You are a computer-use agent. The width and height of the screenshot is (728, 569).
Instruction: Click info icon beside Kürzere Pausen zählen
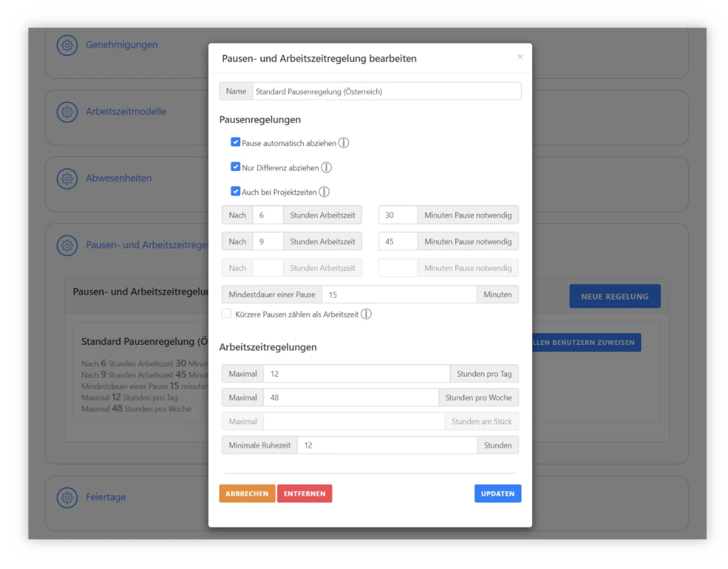(x=366, y=314)
